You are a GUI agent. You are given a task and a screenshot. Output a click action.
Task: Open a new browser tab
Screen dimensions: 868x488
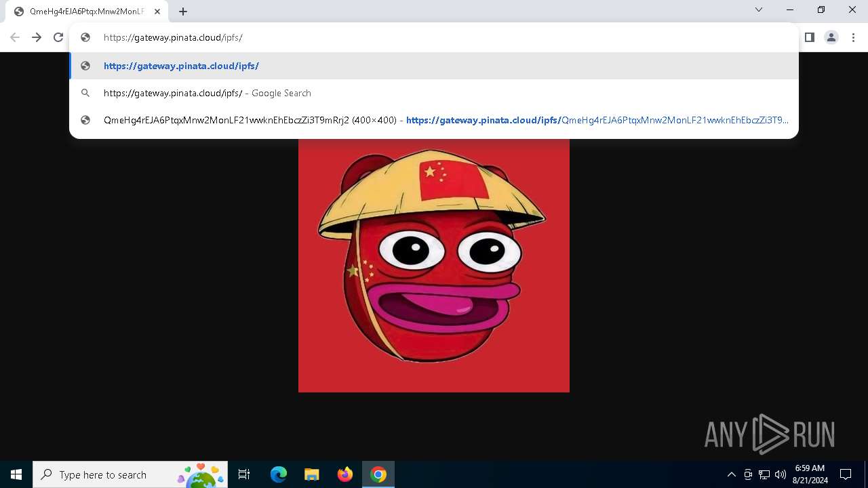point(183,12)
